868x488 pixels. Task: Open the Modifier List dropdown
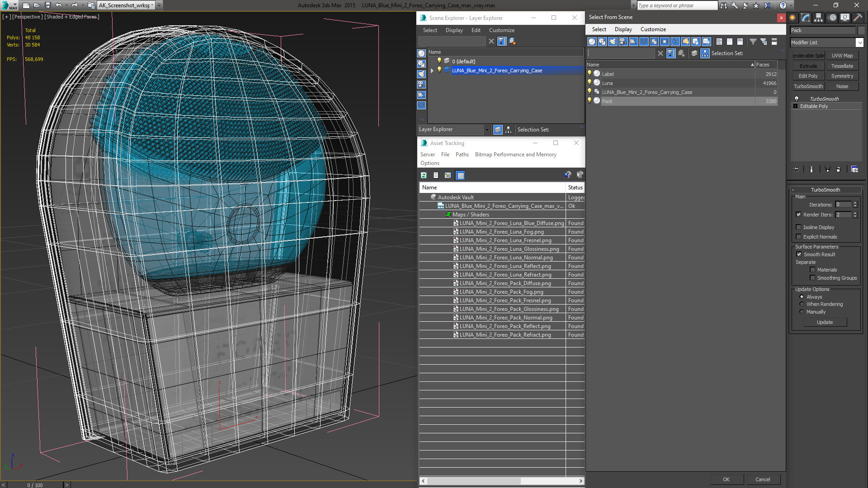pyautogui.click(x=859, y=42)
